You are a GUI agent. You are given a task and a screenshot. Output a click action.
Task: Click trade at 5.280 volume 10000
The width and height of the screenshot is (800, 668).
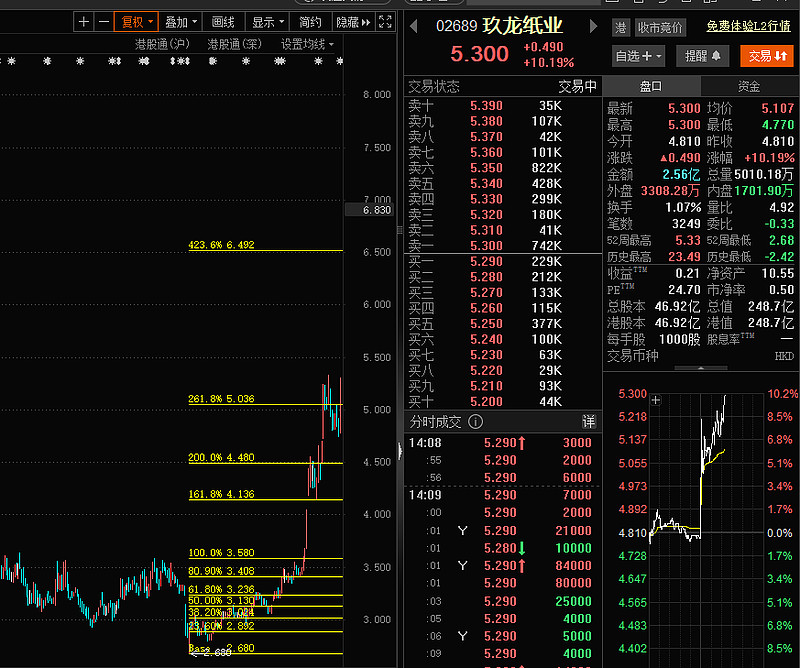(503, 548)
